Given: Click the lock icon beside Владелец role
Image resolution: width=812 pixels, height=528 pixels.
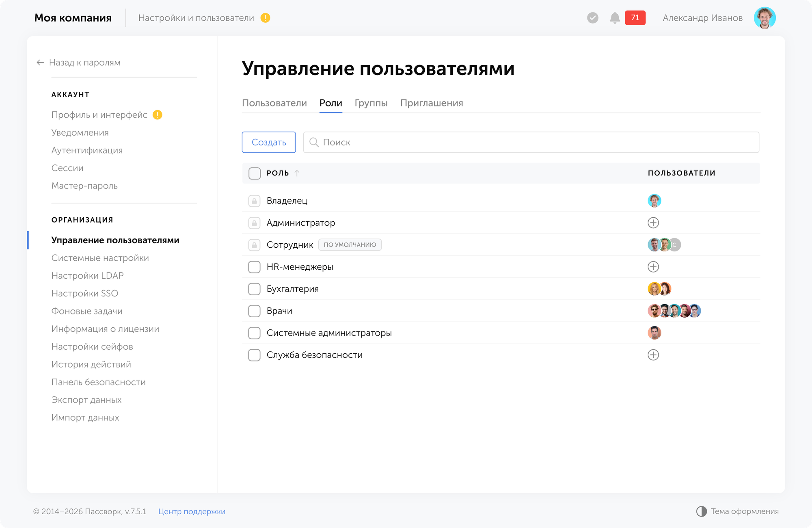Looking at the screenshot, I should tap(254, 201).
